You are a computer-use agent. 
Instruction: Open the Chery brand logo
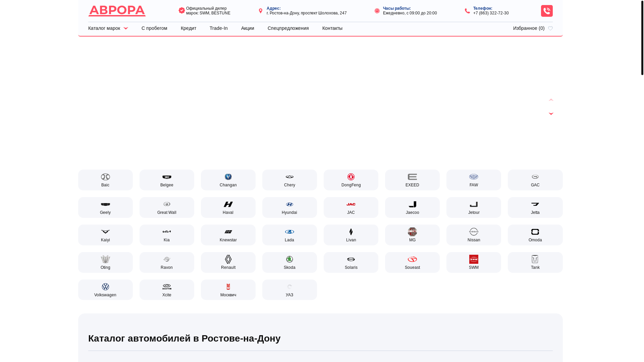pos(289,177)
